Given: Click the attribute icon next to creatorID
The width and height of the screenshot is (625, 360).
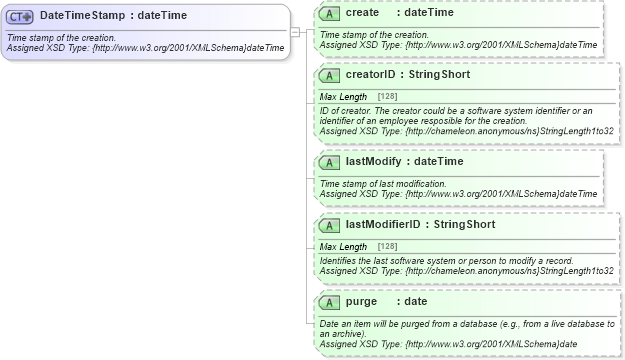Looking at the screenshot, I should pyautogui.click(x=329, y=76).
